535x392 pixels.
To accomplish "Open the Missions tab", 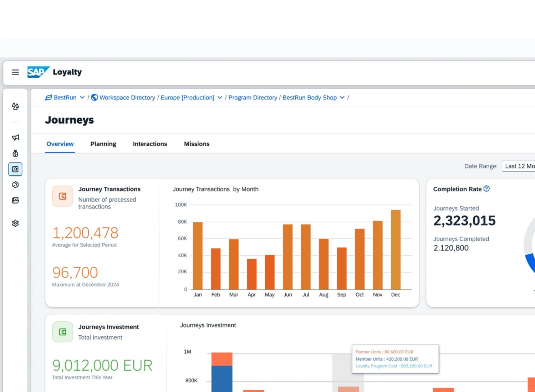I will pyautogui.click(x=197, y=144).
